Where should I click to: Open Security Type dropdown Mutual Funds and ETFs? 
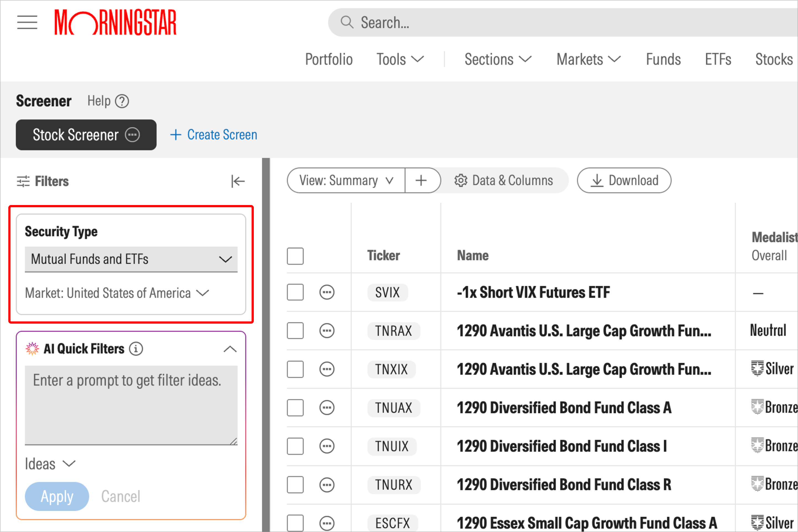(131, 259)
